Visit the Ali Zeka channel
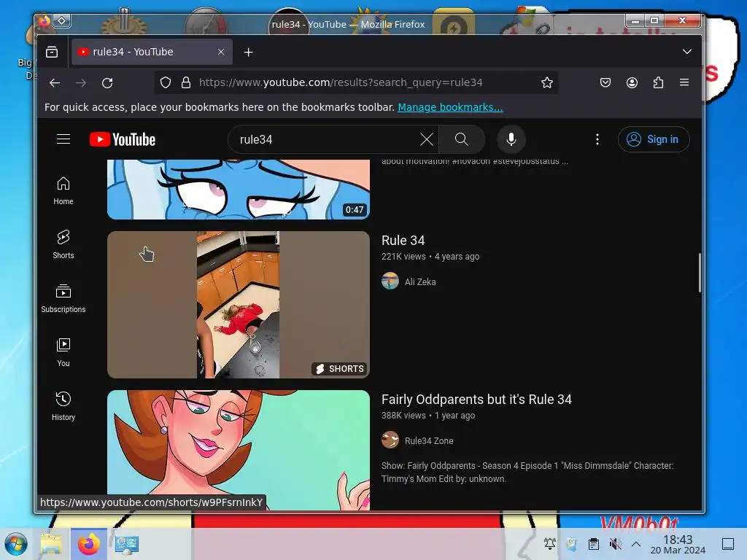The height and width of the screenshot is (560, 747). (420, 282)
